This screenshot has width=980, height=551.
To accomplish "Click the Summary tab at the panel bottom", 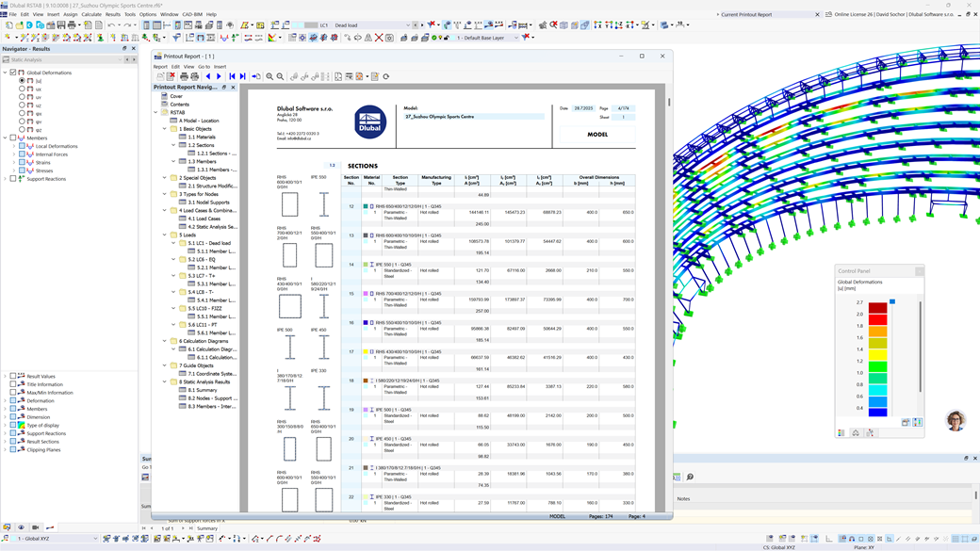I will click(x=207, y=528).
